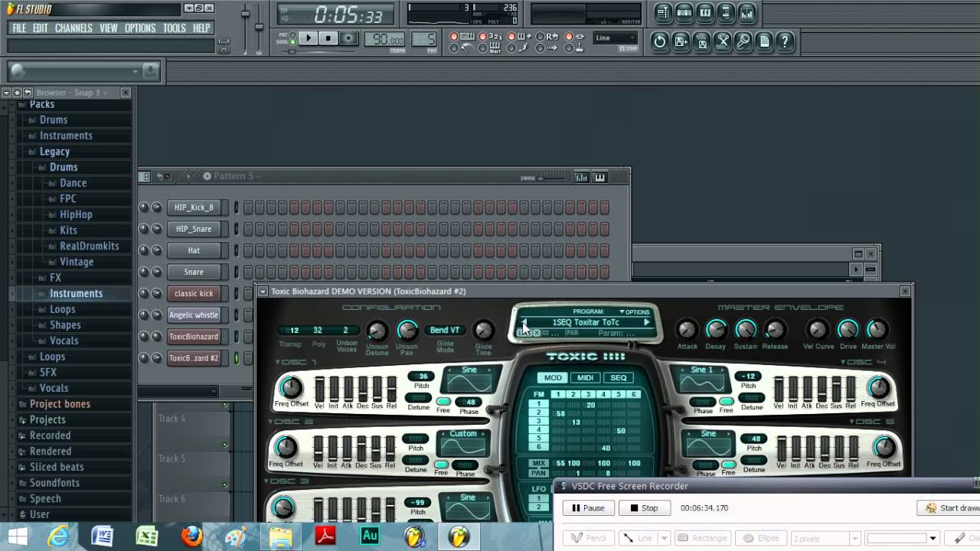
Task: Open the Toxic Biohazard window menu arrow
Action: (263, 291)
